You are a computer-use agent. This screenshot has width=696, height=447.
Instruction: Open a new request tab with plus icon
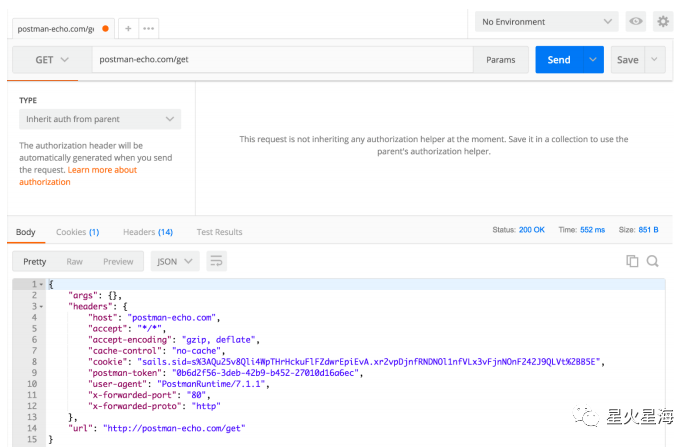[x=128, y=28]
